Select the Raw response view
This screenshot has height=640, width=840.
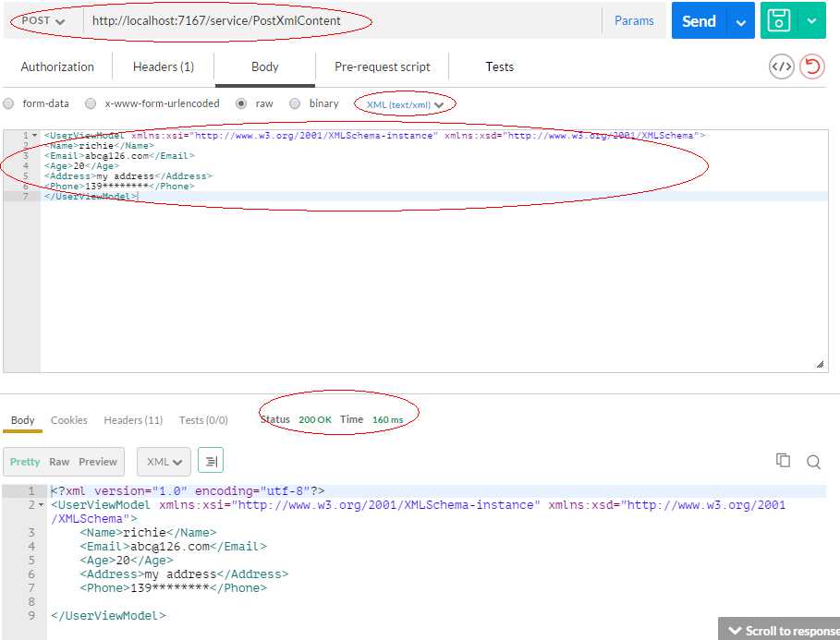(59, 462)
